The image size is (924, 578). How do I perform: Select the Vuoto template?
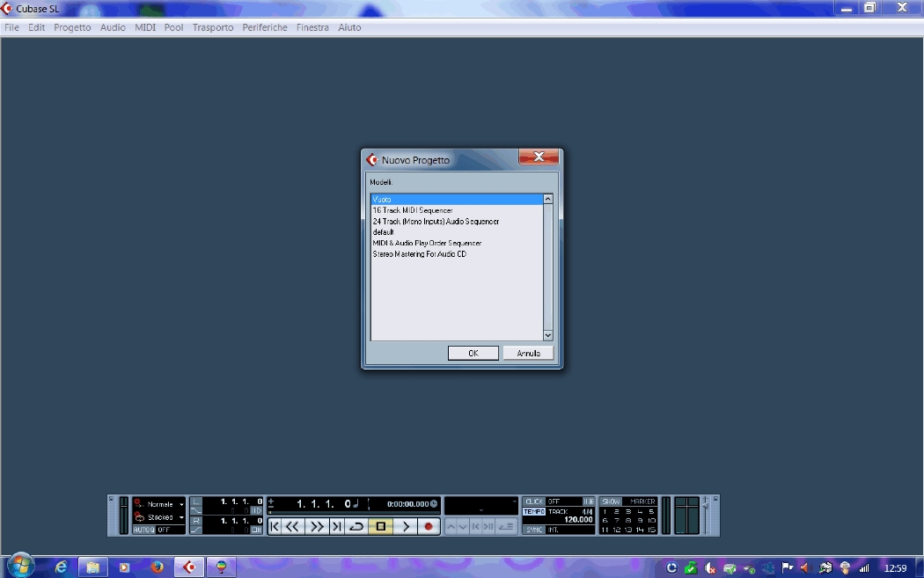pyautogui.click(x=457, y=199)
